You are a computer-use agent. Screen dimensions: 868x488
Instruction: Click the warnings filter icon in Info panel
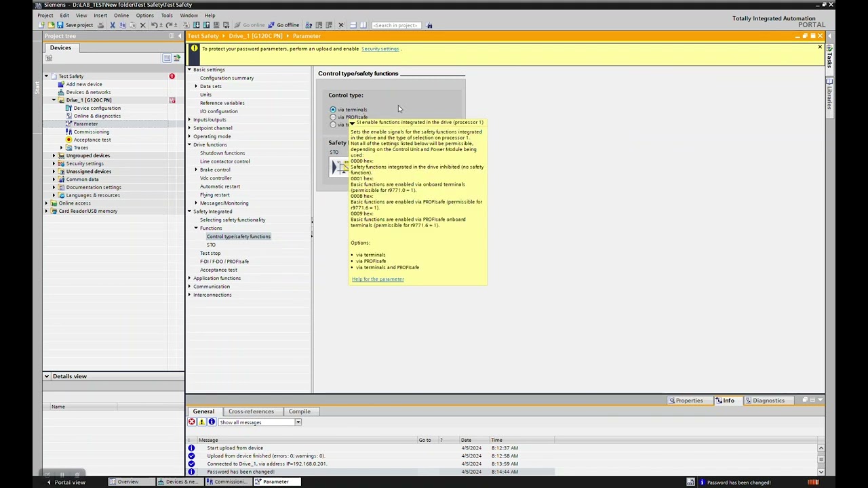pyautogui.click(x=201, y=422)
